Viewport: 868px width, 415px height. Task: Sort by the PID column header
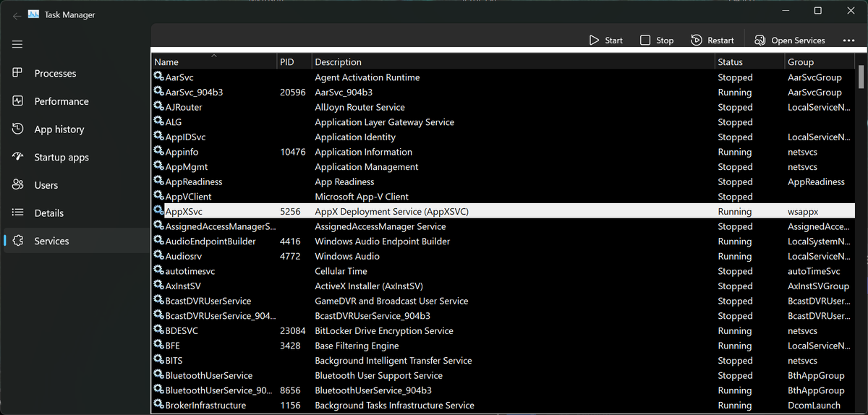click(294, 62)
